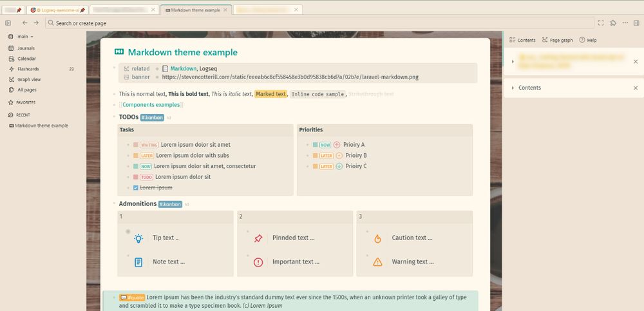Tick the NOW 'Prioiry A' task checkbox
Viewport: 644px width, 311px height.
tap(315, 145)
